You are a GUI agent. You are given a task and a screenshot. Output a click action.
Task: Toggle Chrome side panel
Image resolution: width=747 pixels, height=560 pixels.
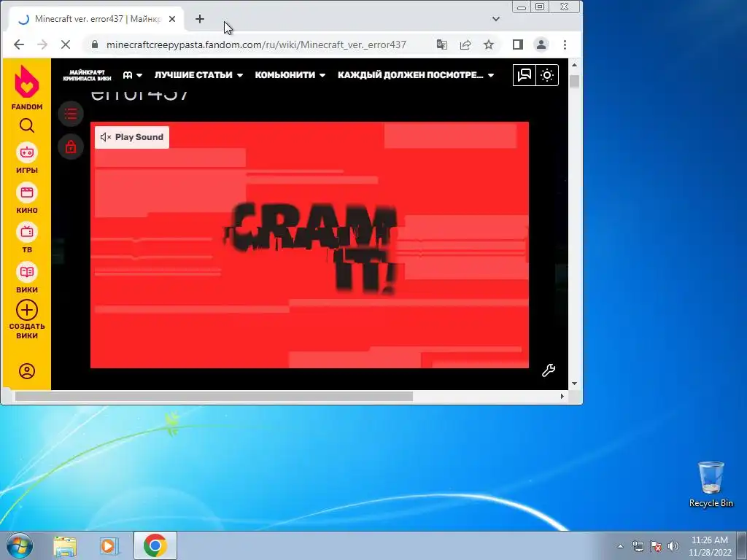(x=518, y=44)
